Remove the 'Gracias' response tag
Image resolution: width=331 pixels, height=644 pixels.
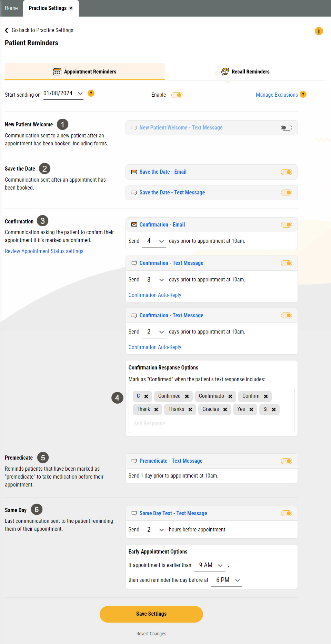pos(225,410)
